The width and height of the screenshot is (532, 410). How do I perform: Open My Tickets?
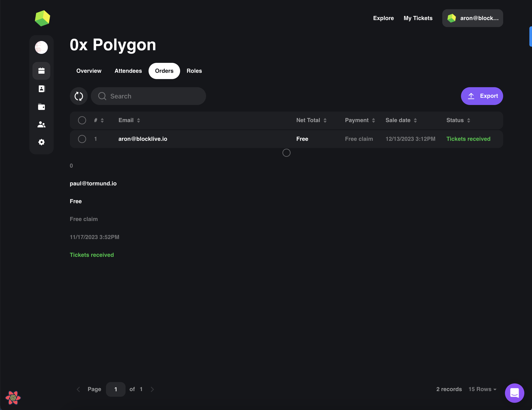[418, 18]
